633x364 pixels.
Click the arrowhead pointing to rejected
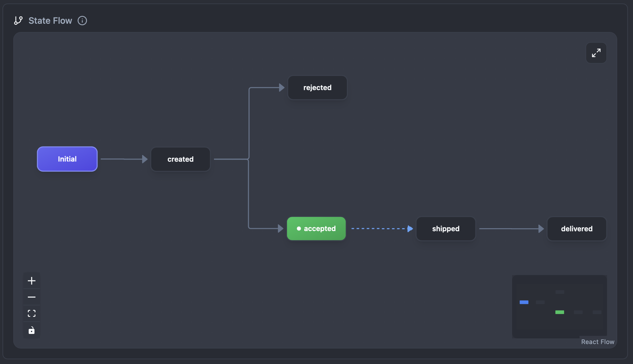coord(282,87)
